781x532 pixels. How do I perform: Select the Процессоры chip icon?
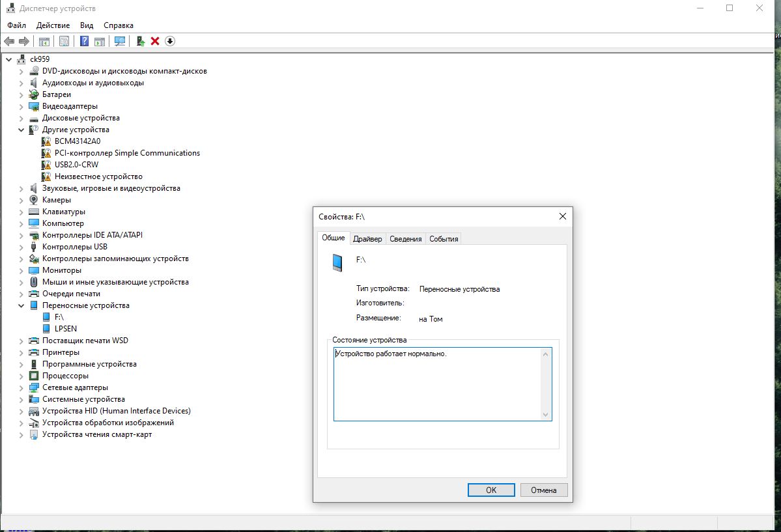point(34,376)
